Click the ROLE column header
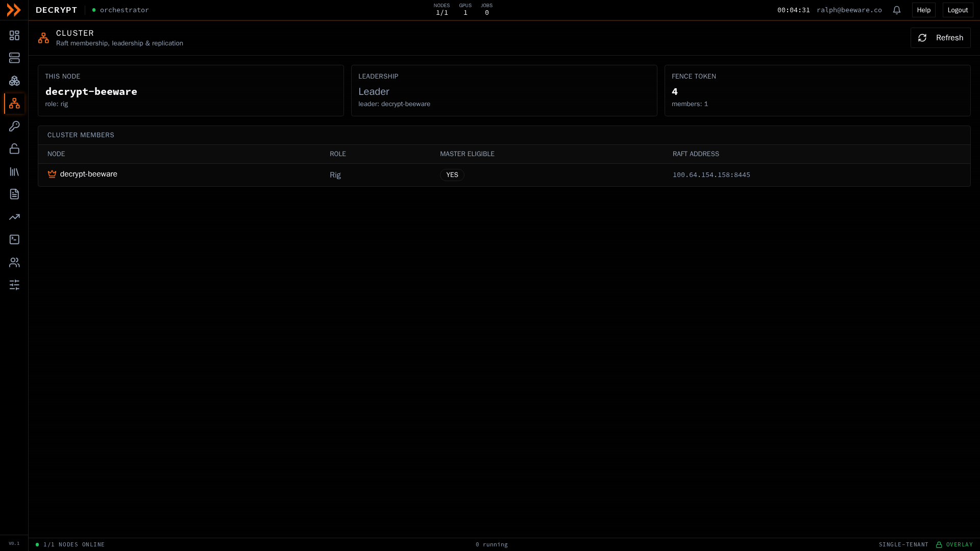Image resolution: width=980 pixels, height=551 pixels. 337,154
